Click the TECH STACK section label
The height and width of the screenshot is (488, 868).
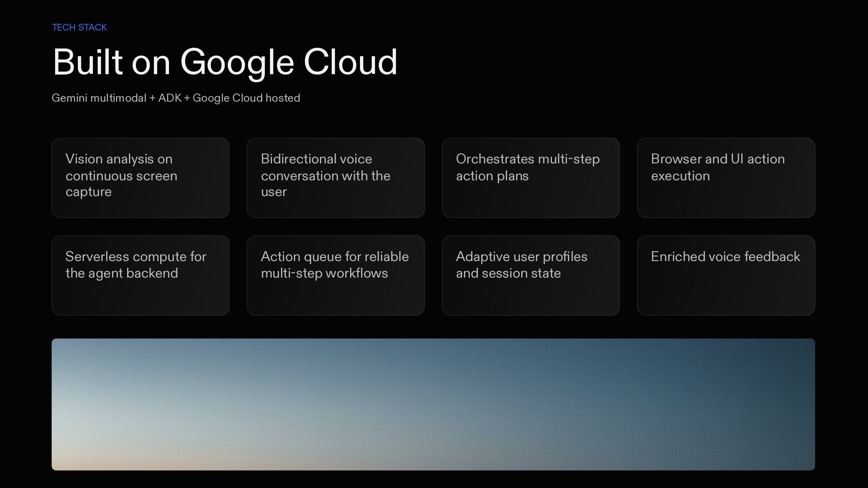(79, 28)
